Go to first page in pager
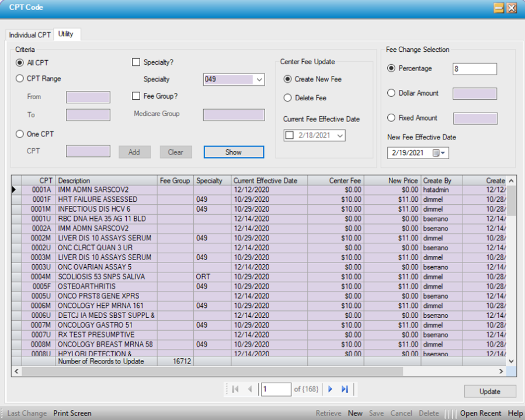Image resolution: width=525 pixels, height=420 pixels. point(235,389)
